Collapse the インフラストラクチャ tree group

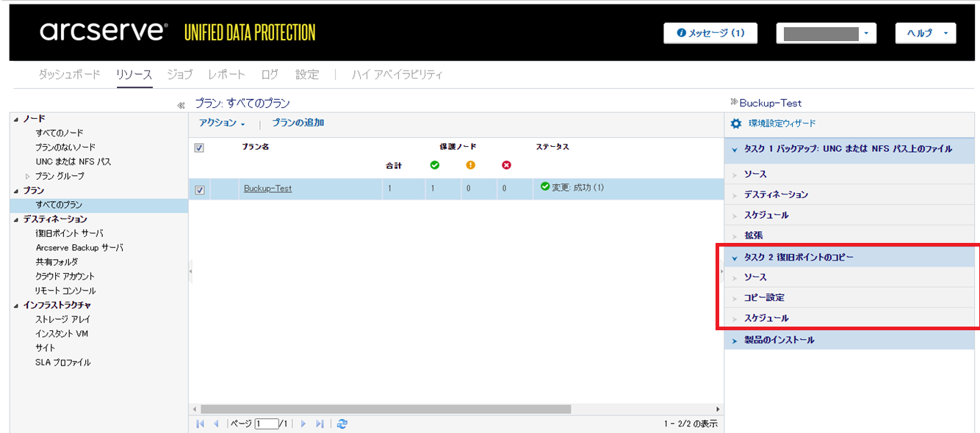[16, 305]
